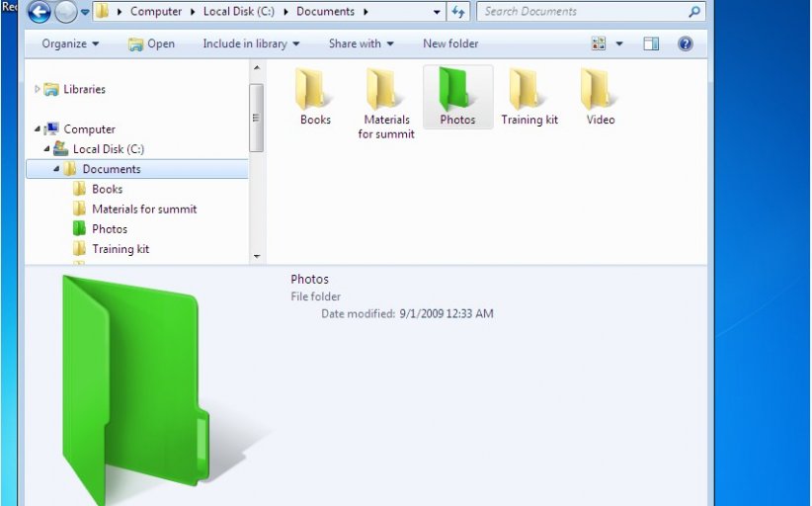This screenshot has height=506, width=812.
Task: Click the Help question mark icon
Action: (x=685, y=43)
